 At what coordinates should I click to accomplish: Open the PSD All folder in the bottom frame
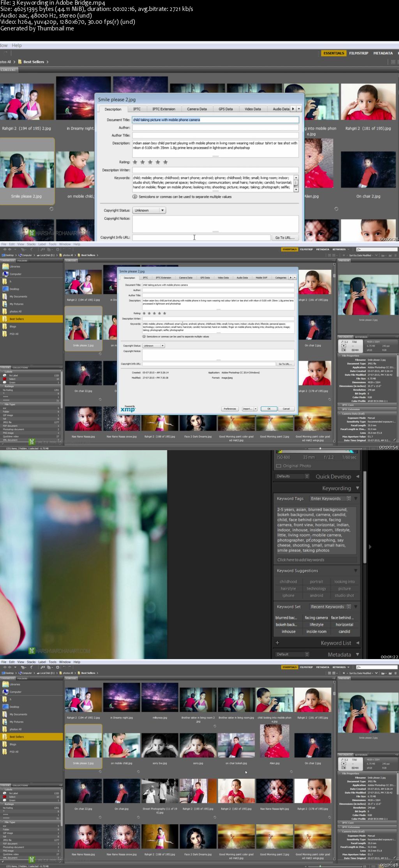point(14,752)
